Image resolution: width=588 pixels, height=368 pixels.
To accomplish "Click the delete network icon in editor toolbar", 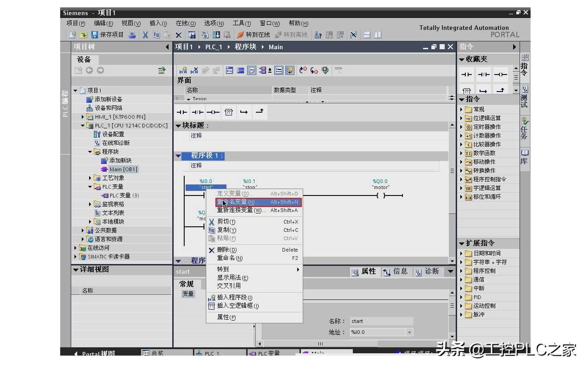I will 194,70.
